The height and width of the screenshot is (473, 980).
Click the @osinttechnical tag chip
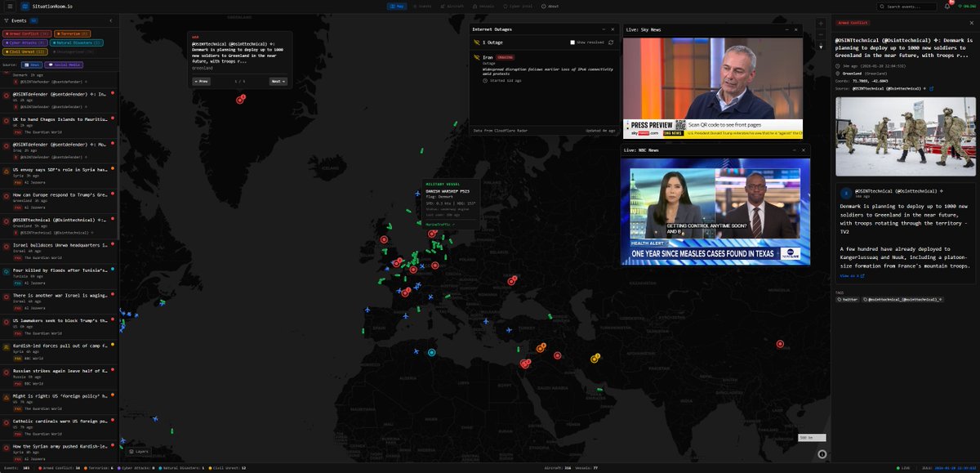pyautogui.click(x=902, y=300)
